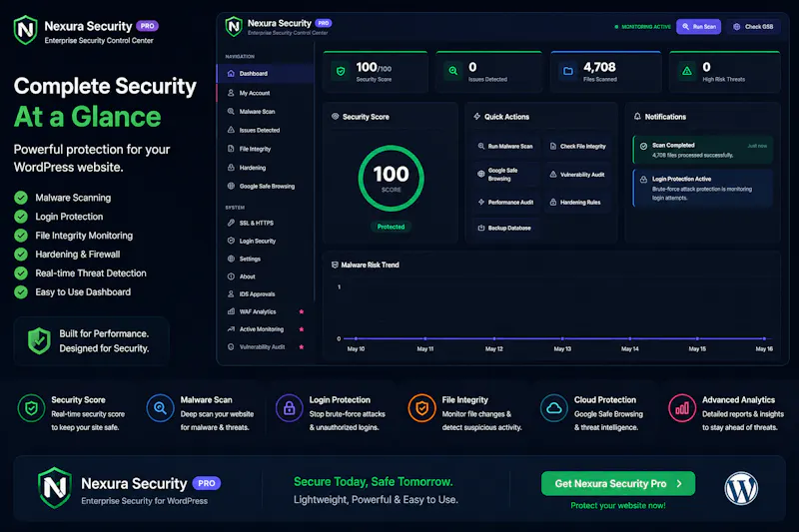
Task: Go to Malware Scan in sidebar navigation
Action: (x=265, y=111)
